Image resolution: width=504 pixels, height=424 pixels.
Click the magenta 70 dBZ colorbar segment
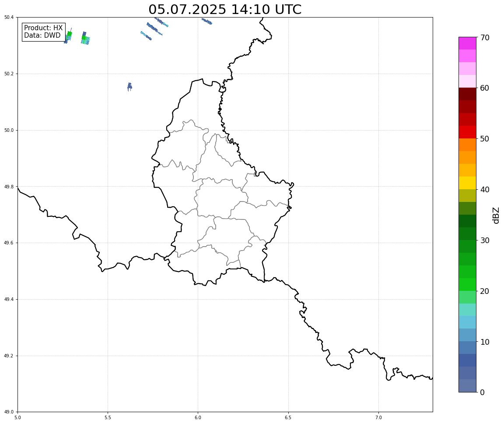point(467,43)
